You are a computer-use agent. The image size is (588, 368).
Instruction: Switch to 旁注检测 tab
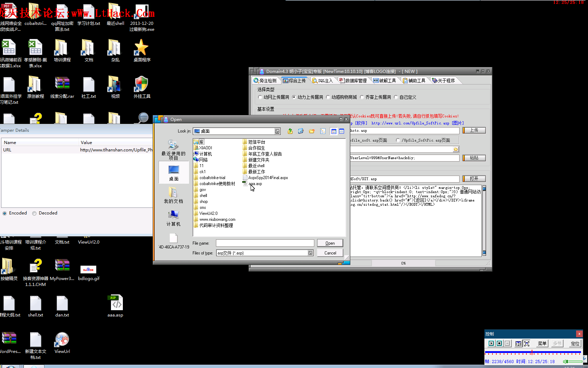click(265, 81)
